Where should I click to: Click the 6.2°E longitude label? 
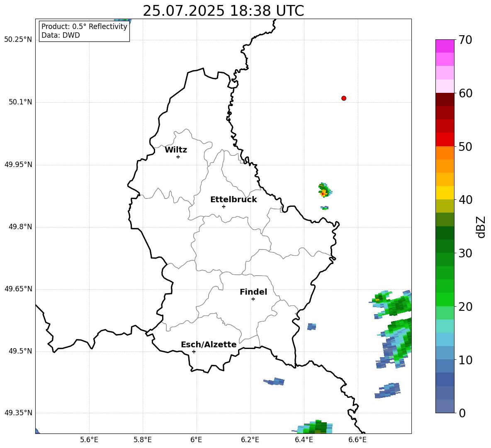250,440
